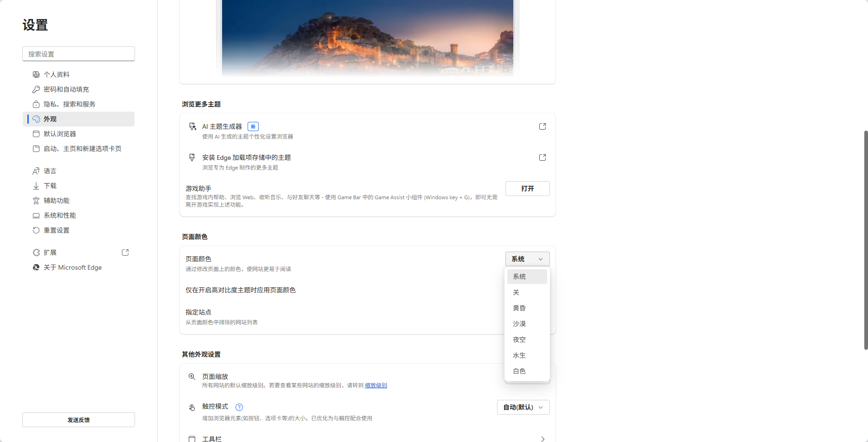Navigate to 隐私、搜索和服务 section
The image size is (868, 442).
tap(69, 104)
